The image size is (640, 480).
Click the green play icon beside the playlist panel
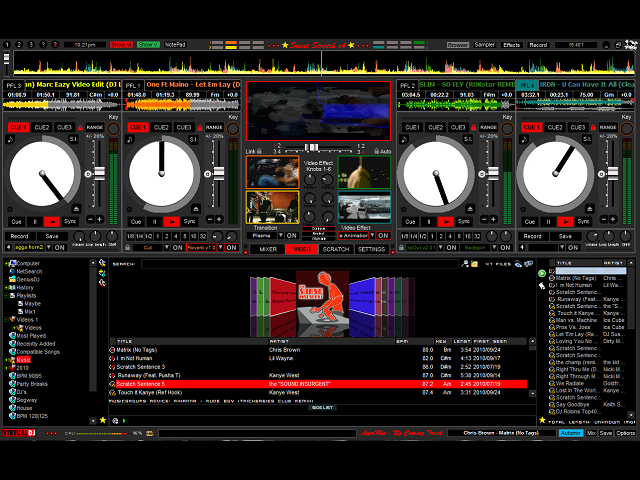tap(542, 273)
